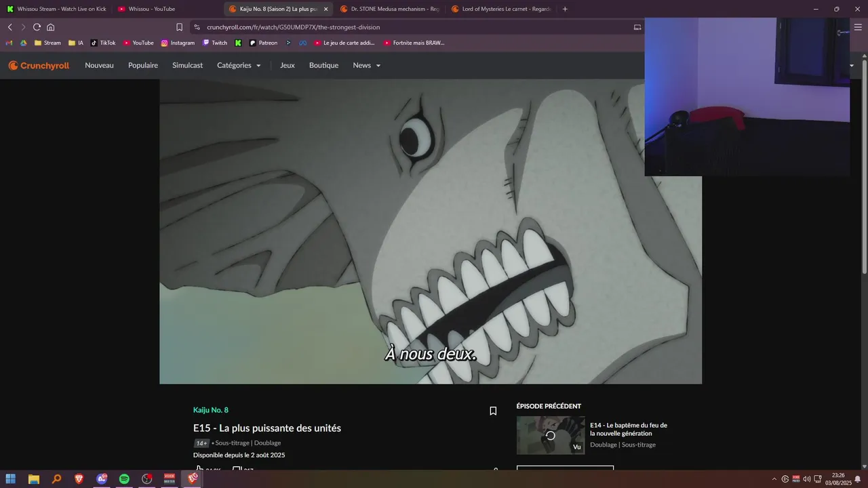The width and height of the screenshot is (868, 488).
Task: Open the TikTok bookmark
Action: [103, 43]
